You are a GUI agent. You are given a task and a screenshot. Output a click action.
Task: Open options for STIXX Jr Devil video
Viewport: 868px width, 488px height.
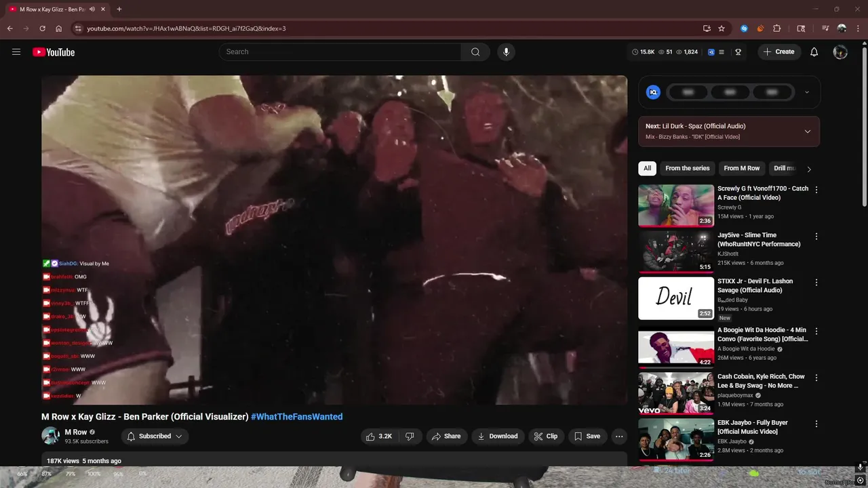pyautogui.click(x=816, y=283)
